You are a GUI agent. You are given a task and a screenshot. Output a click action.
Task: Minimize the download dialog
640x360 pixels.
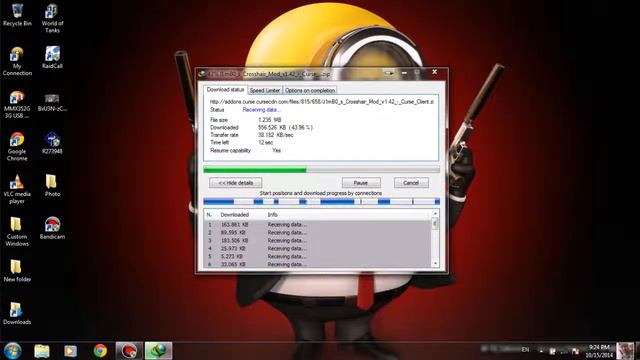pyautogui.click(x=404, y=73)
